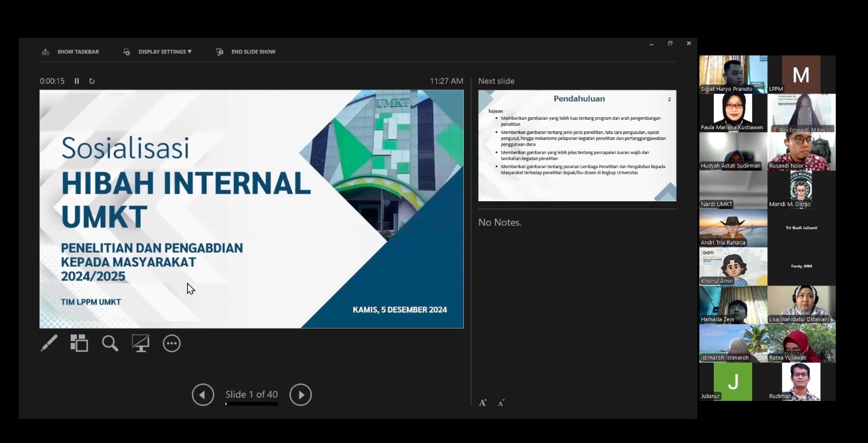The image size is (868, 443).
Task: Black out the slide show screen
Action: coord(141,343)
